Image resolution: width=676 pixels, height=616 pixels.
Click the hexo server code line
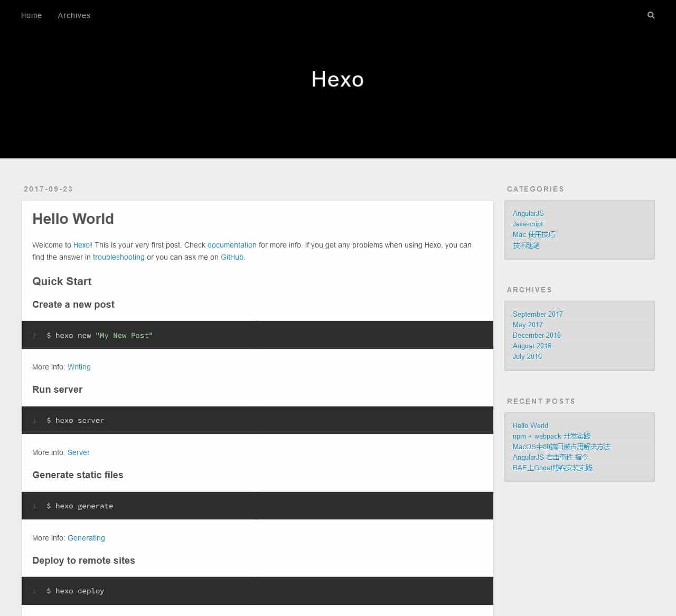click(76, 420)
